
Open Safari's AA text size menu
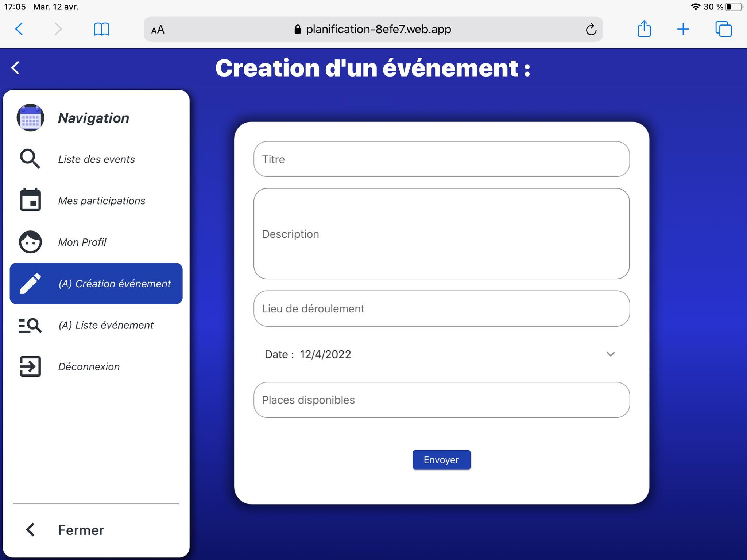click(158, 30)
